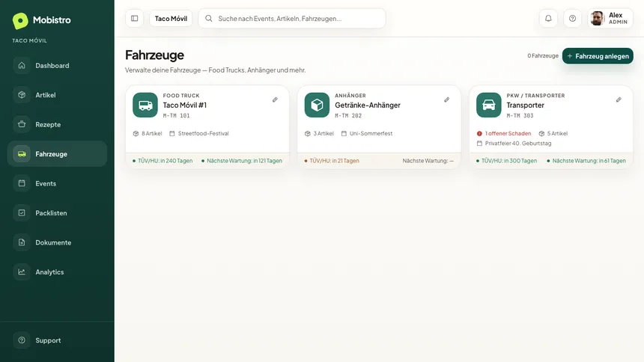Open the Taco Móvil #1 card title
This screenshot has height=362, width=644.
[x=185, y=105]
